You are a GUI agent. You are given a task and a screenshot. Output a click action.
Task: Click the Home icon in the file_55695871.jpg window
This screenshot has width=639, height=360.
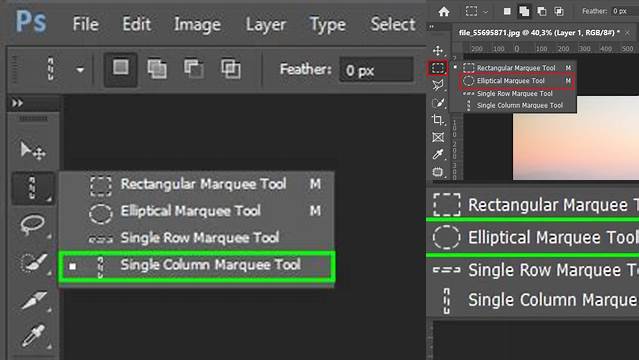[444, 11]
